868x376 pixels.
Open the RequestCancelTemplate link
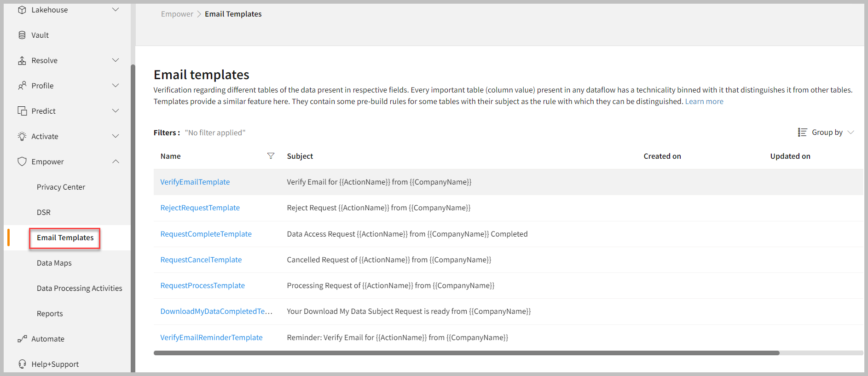point(201,260)
